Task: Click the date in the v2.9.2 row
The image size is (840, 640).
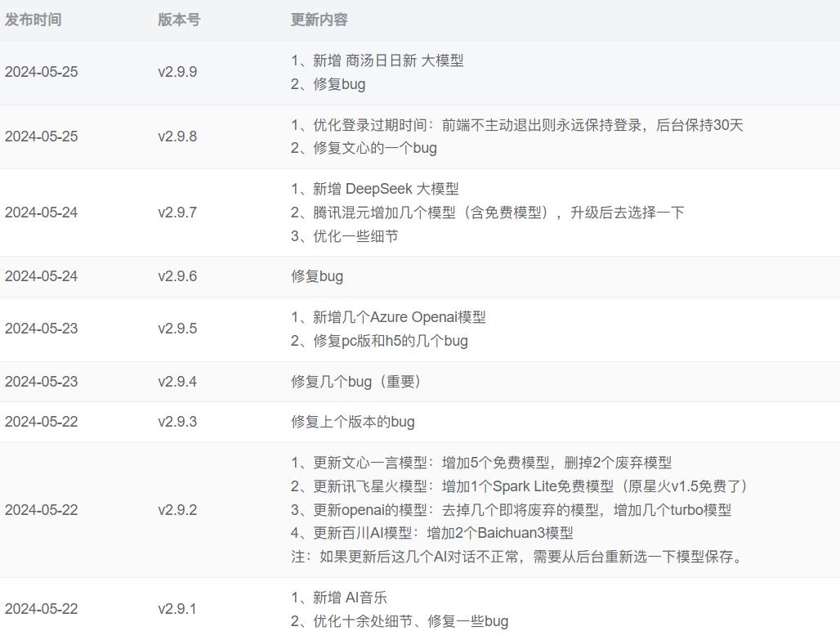Action: [x=41, y=509]
